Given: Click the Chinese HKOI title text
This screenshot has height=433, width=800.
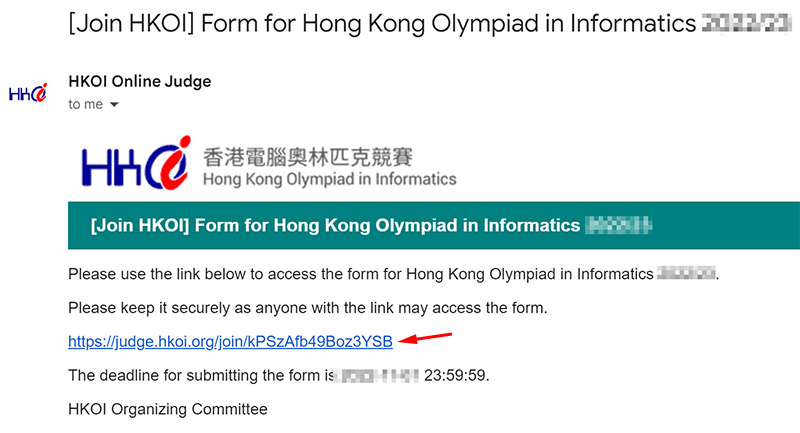Looking at the screenshot, I should [308, 157].
